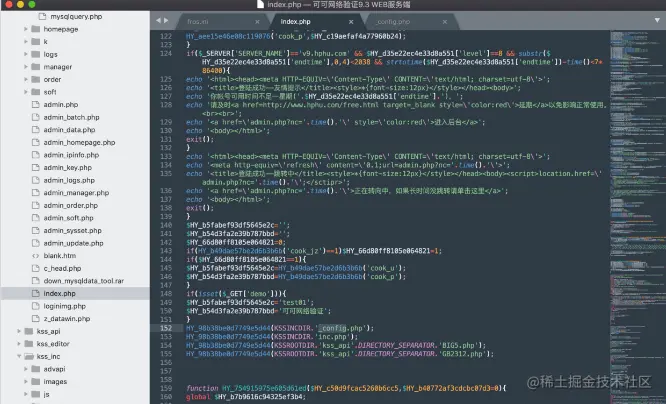The image size is (666, 404).
Task: Click line number 152 in the gutter
Action: [166, 328]
